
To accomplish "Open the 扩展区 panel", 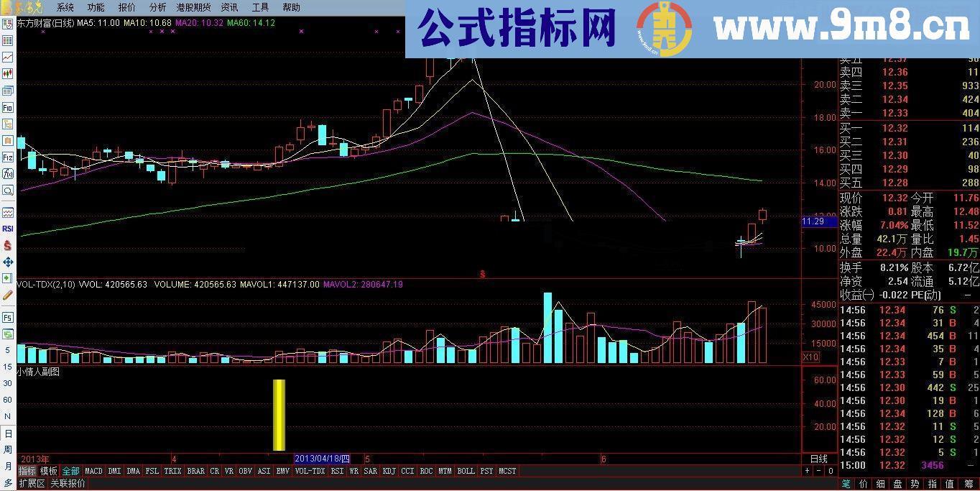I will click(32, 483).
